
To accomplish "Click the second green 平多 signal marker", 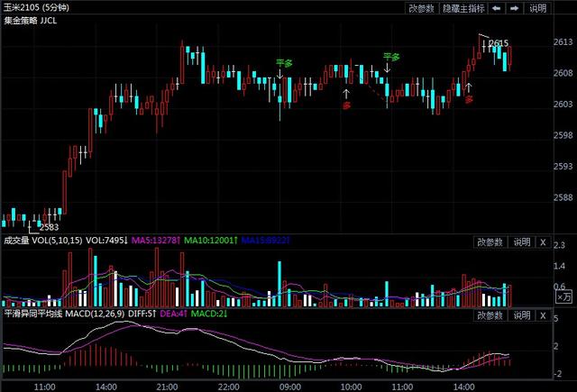I will click(x=391, y=56).
